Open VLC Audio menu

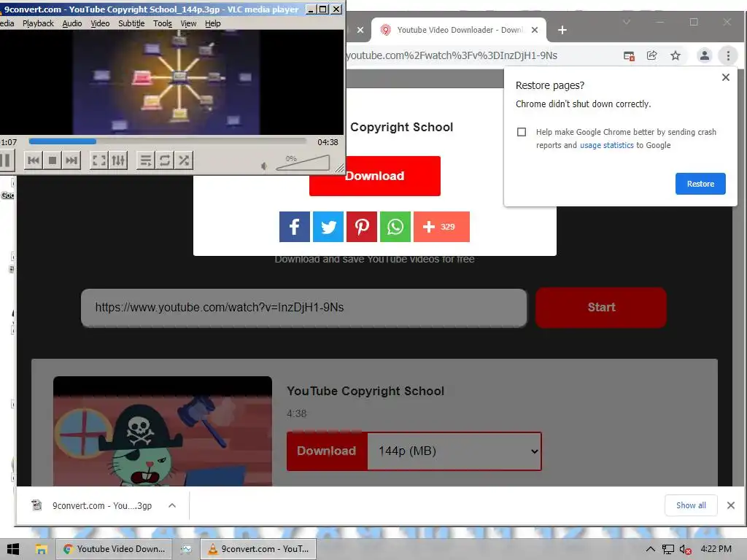(x=72, y=23)
